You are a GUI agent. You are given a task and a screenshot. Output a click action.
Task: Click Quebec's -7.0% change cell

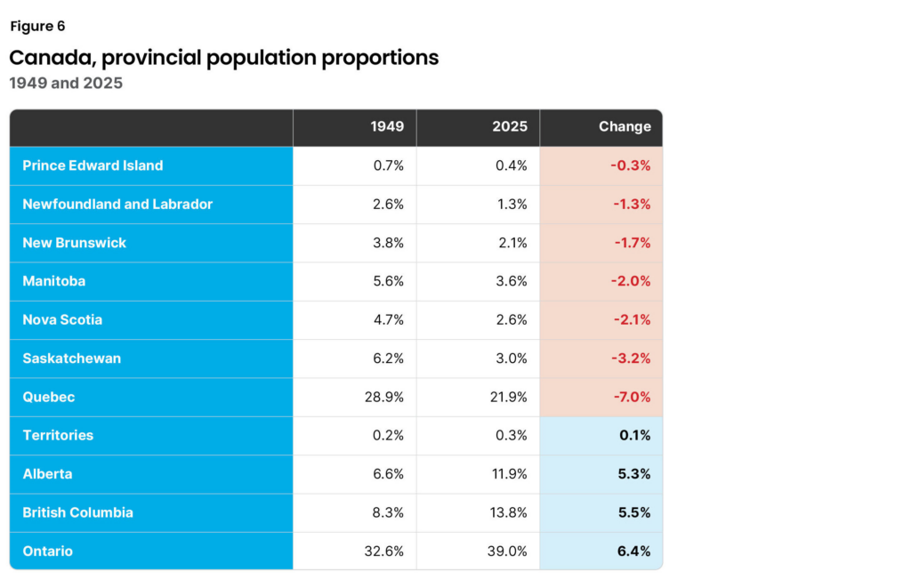pyautogui.click(x=630, y=397)
